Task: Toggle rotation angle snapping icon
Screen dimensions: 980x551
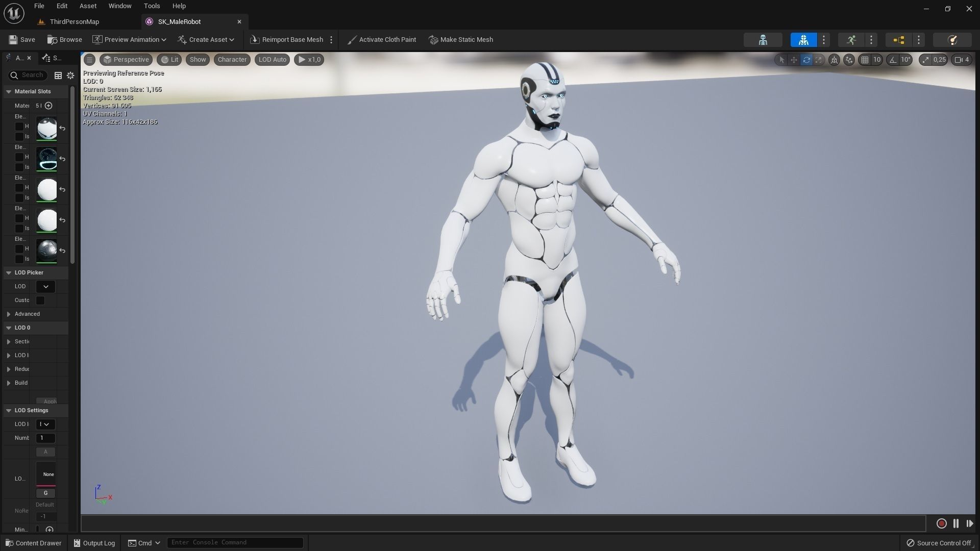Action: (x=893, y=60)
